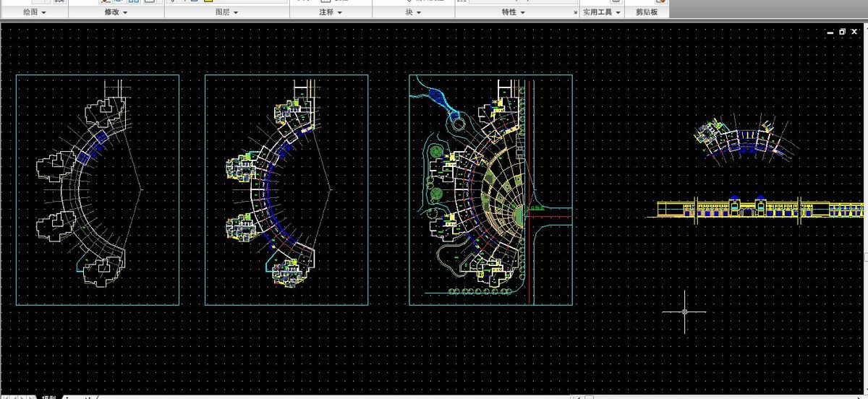The width and height of the screenshot is (868, 399).
Task: Minimize the drawing window
Action: [830, 32]
